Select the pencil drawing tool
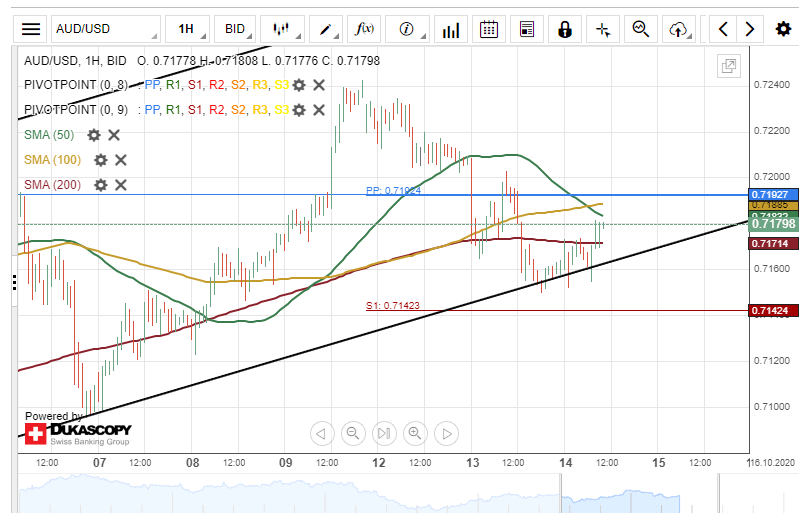807x526 pixels. pyautogui.click(x=326, y=29)
